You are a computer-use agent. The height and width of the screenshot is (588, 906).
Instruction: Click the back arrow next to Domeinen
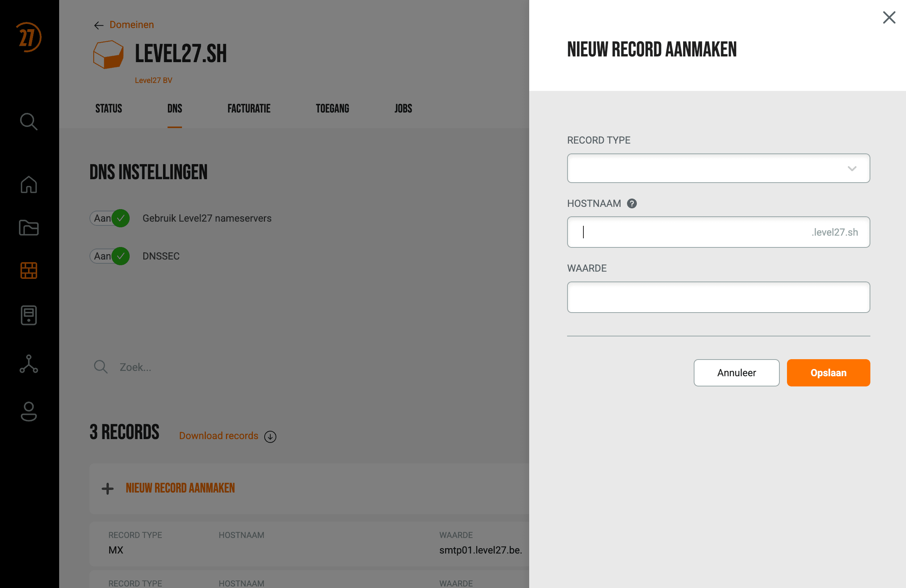(99, 25)
